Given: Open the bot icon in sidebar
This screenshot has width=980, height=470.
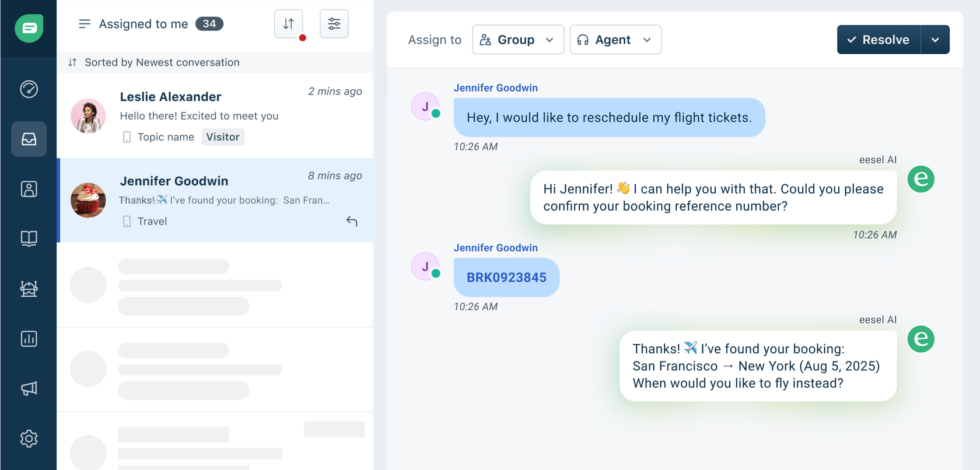Looking at the screenshot, I should point(29,289).
